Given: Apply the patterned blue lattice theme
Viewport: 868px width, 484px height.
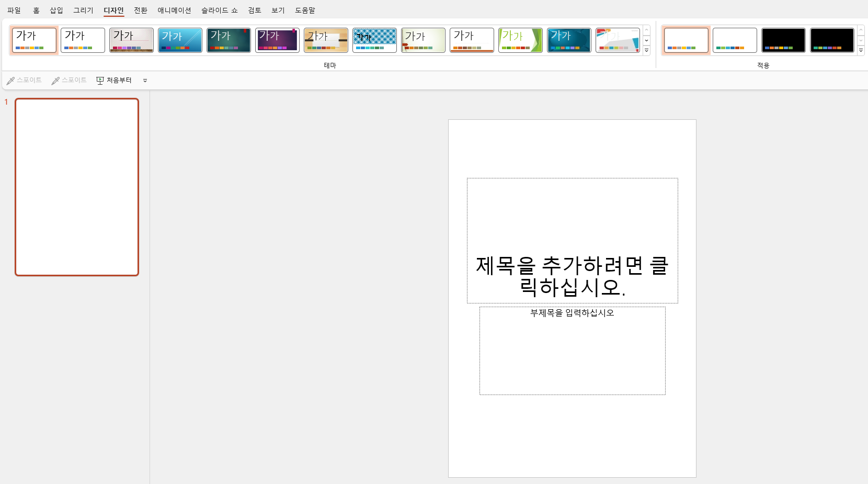Looking at the screenshot, I should coord(374,40).
